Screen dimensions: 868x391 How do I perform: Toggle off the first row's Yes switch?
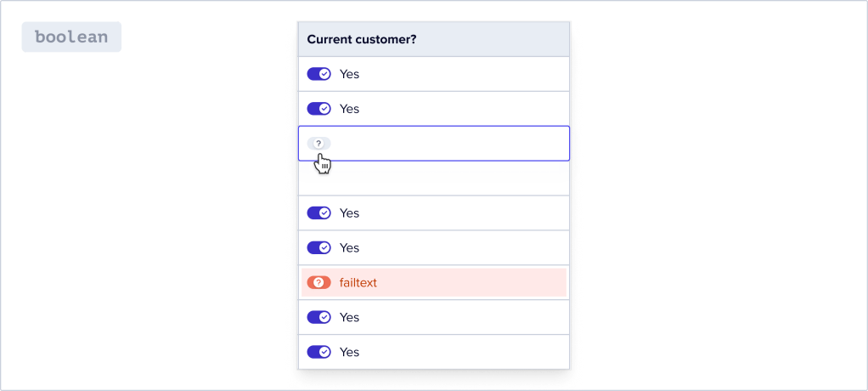point(318,74)
